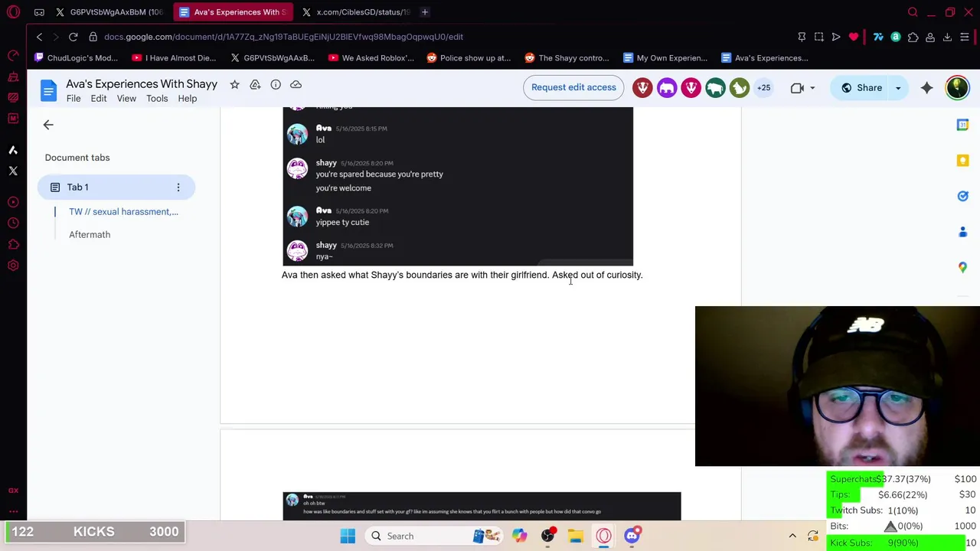The height and width of the screenshot is (551, 980).
Task: Open the Edit menu
Action: (x=99, y=99)
